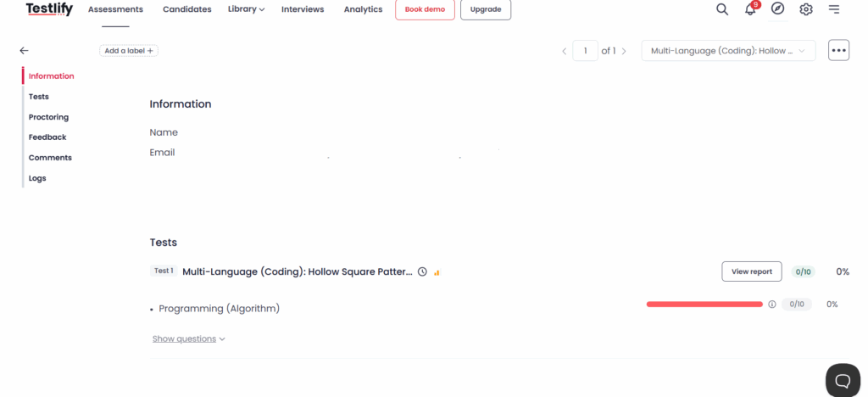Click the red Programming score progress bar
This screenshot has width=868, height=397.
click(x=704, y=304)
